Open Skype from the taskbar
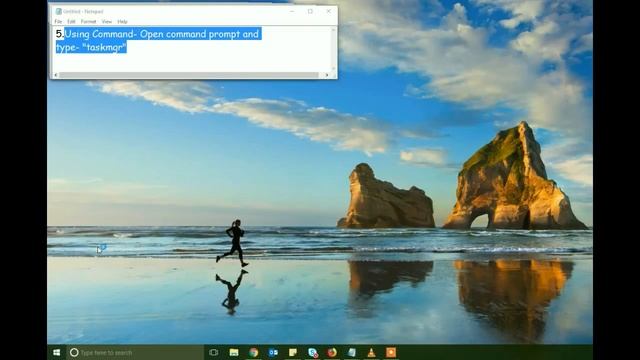 point(312,352)
